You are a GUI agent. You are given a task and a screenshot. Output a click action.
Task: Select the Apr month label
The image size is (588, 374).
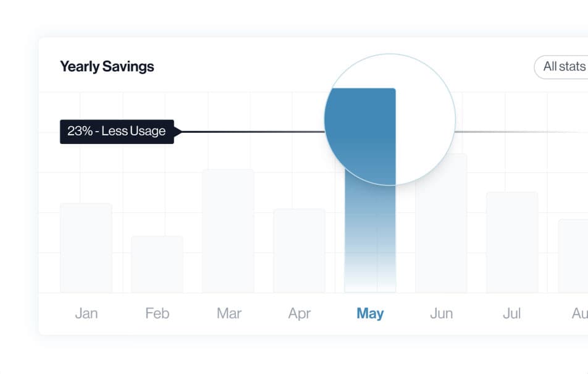(x=299, y=313)
